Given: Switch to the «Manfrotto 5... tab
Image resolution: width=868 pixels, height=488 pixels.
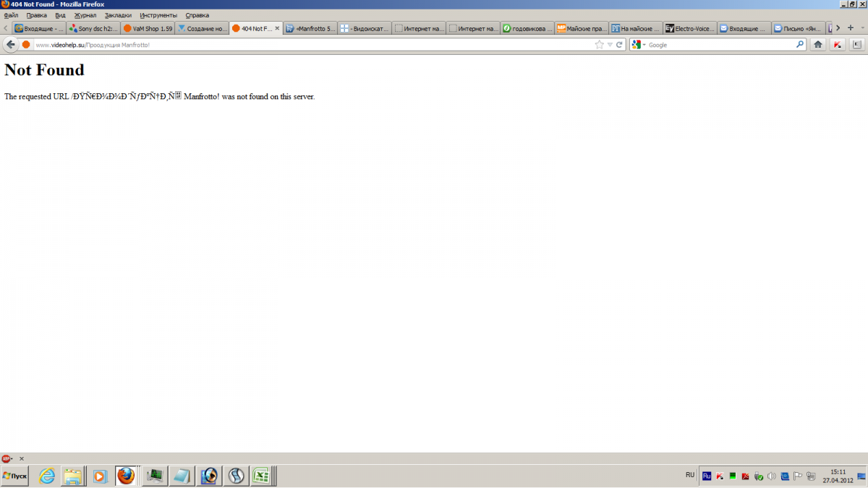Looking at the screenshot, I should (310, 28).
